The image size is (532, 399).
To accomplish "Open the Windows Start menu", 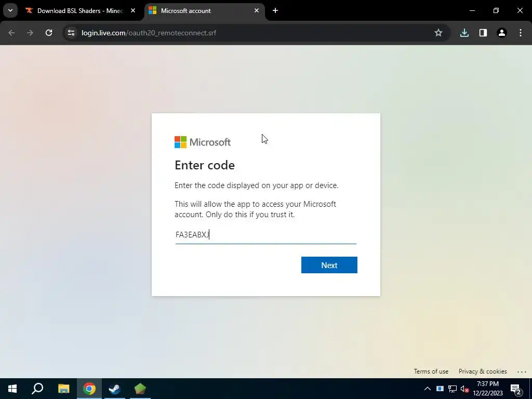I will point(12,389).
